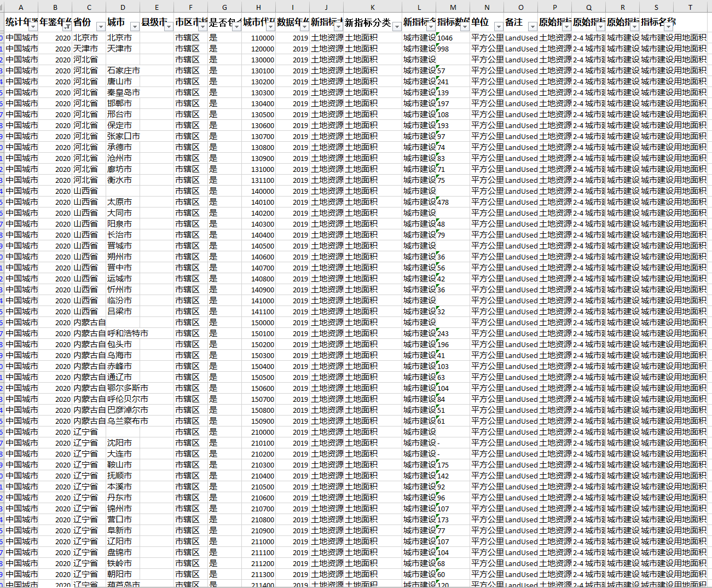Open the 城市 filter dropdown
The image size is (712, 588).
[x=135, y=27]
